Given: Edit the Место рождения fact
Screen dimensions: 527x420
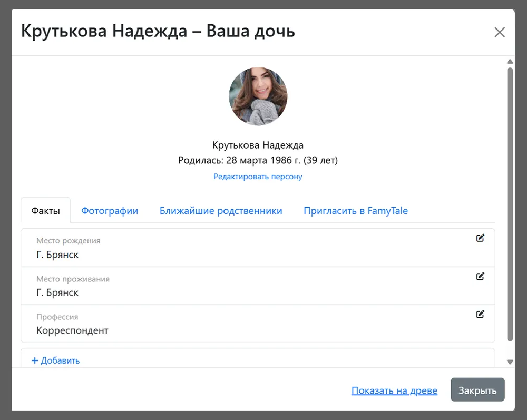Looking at the screenshot, I should point(480,238).
